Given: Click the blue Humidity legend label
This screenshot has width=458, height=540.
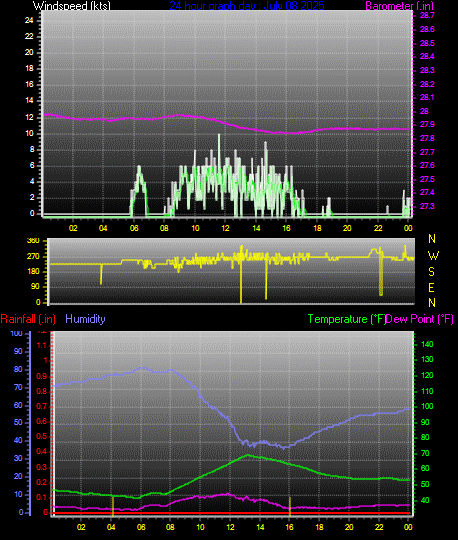Looking at the screenshot, I should pyautogui.click(x=85, y=319).
